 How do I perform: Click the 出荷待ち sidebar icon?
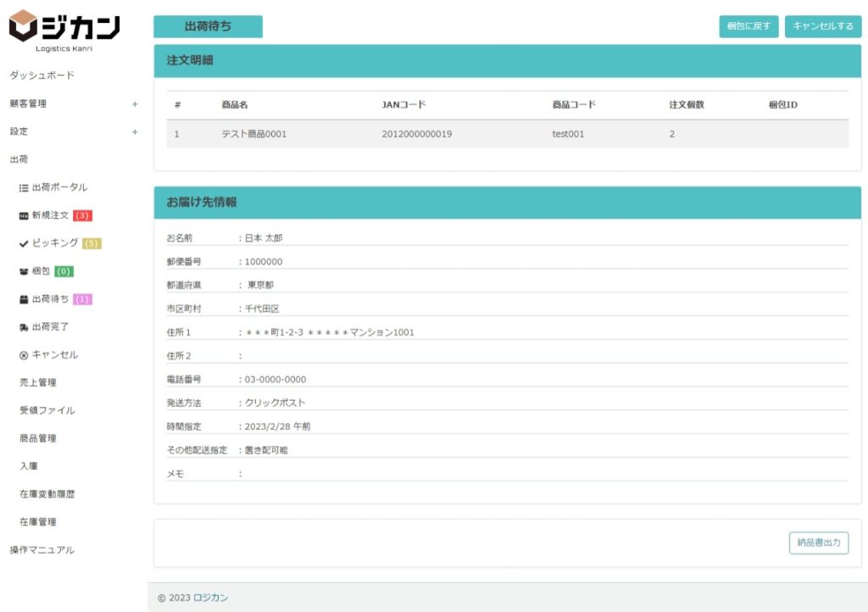[x=24, y=299]
